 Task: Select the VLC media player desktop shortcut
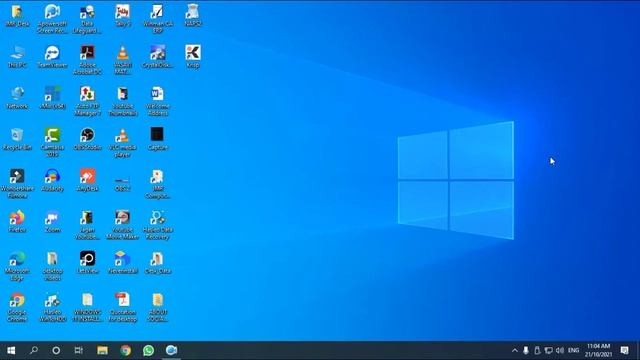coord(122,142)
